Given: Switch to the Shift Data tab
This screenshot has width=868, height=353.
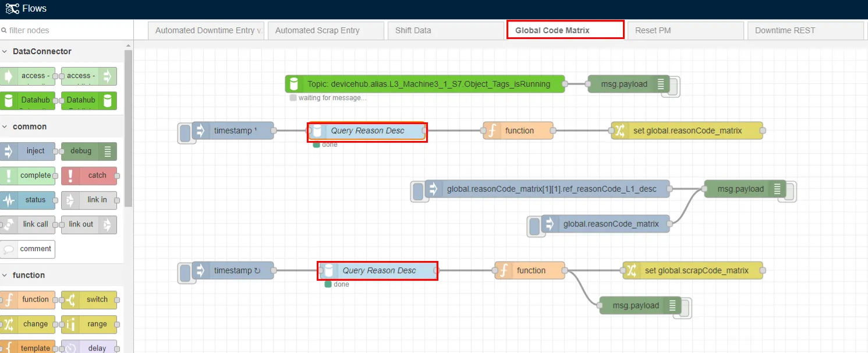Looking at the screenshot, I should (446, 30).
